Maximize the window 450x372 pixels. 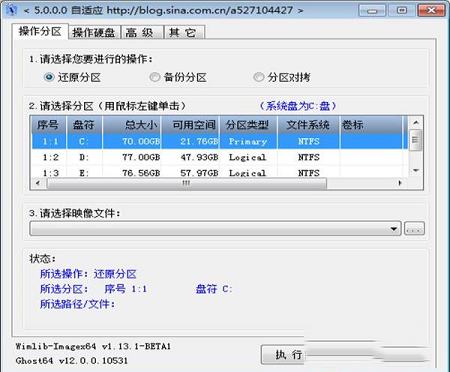click(x=402, y=11)
